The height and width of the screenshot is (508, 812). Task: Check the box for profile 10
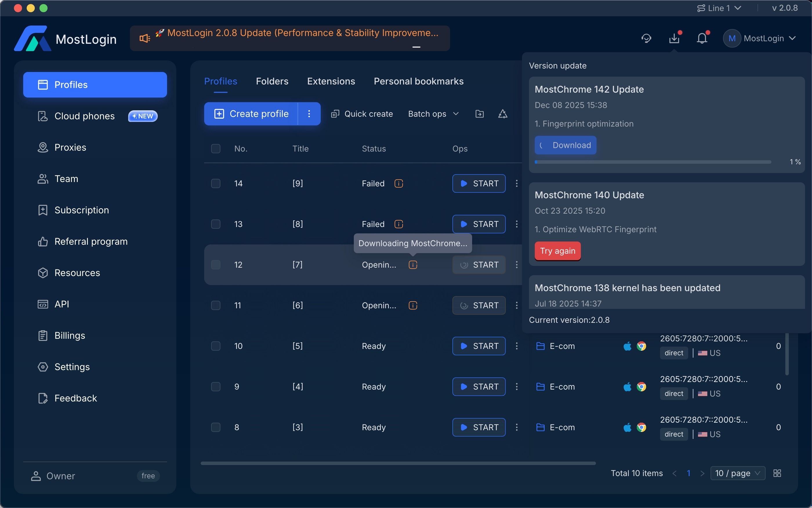216,346
